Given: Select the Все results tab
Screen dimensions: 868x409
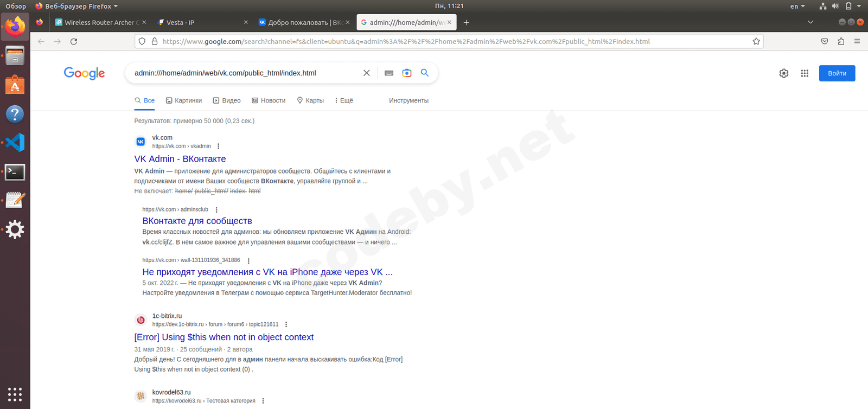Looking at the screenshot, I should click(x=144, y=100).
